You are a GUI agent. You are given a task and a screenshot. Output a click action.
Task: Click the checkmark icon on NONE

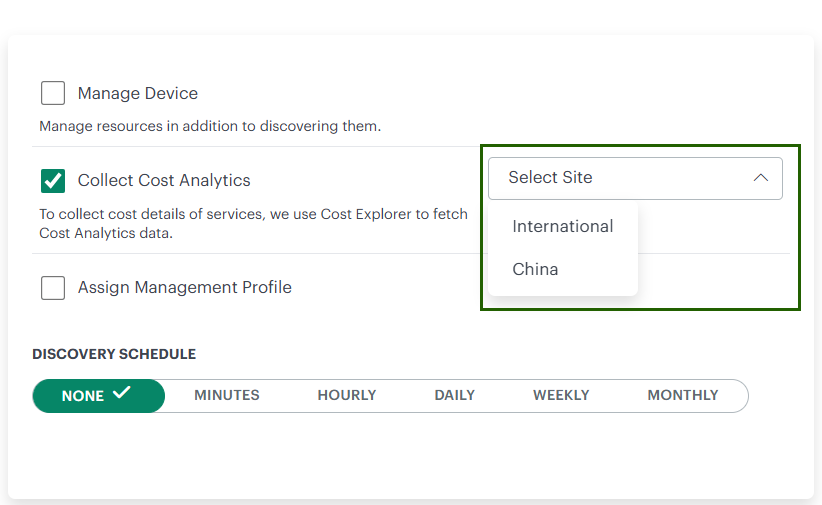tap(122, 393)
